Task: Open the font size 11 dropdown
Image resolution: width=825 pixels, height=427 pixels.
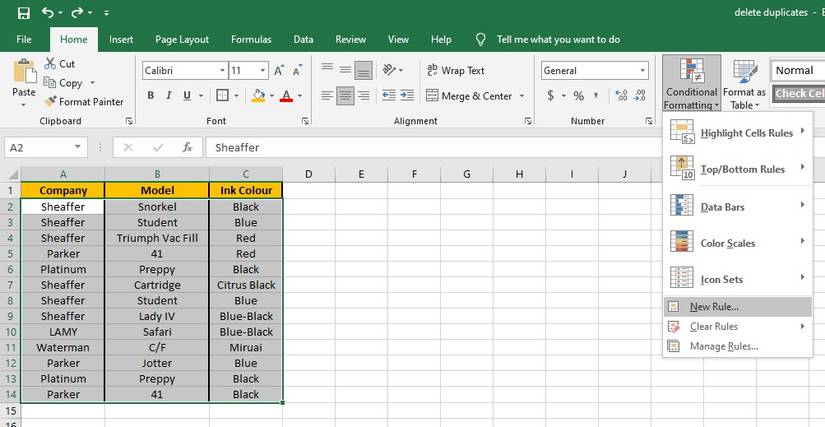Action: 263,70
